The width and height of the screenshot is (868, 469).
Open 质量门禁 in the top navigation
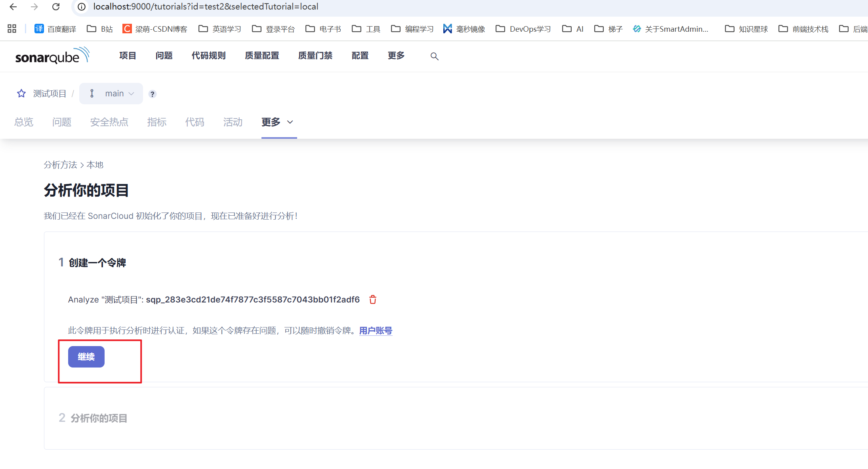pyautogui.click(x=315, y=56)
